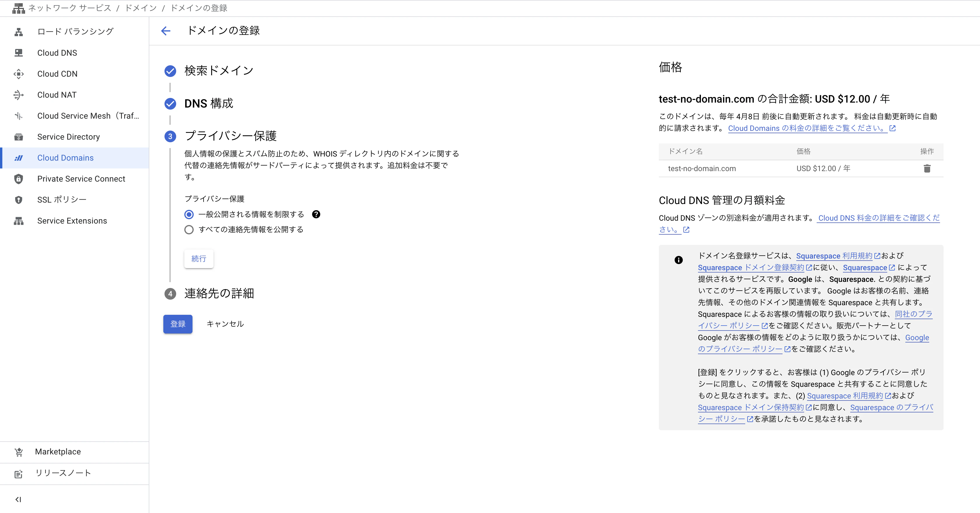Viewport: 980px width, 513px height.
Task: Open Cloud DNS in sidebar
Action: point(75,53)
